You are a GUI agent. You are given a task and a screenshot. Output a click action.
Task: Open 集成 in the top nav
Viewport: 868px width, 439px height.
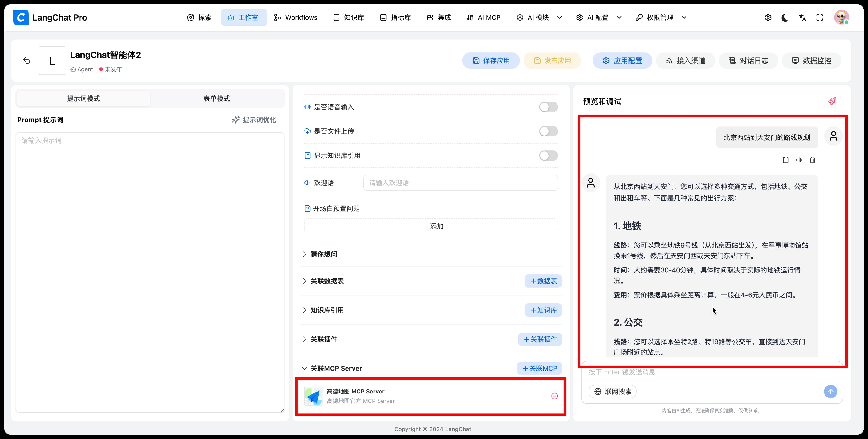click(x=439, y=17)
